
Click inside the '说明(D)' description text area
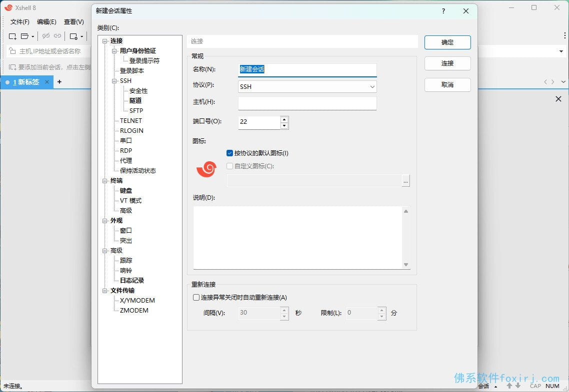297,238
